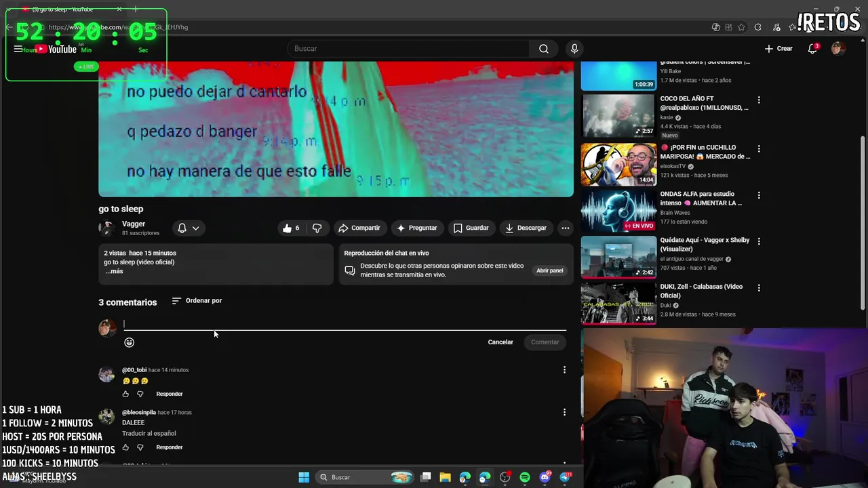Image resolution: width=868 pixels, height=488 pixels.
Task: Save the video using Guardar
Action: click(471, 228)
